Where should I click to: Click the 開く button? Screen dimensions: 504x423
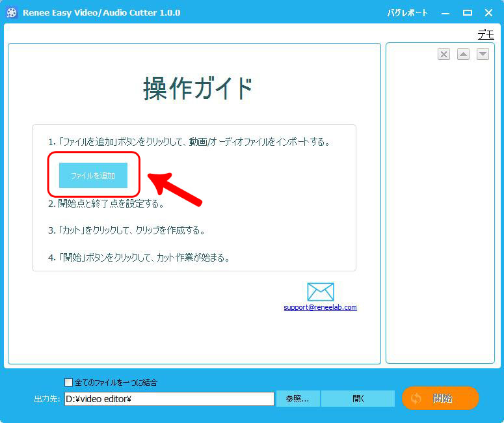(358, 399)
